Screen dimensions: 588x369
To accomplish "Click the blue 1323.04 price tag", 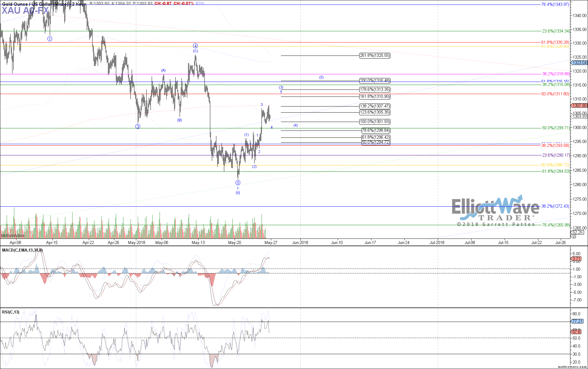I will click(579, 63).
